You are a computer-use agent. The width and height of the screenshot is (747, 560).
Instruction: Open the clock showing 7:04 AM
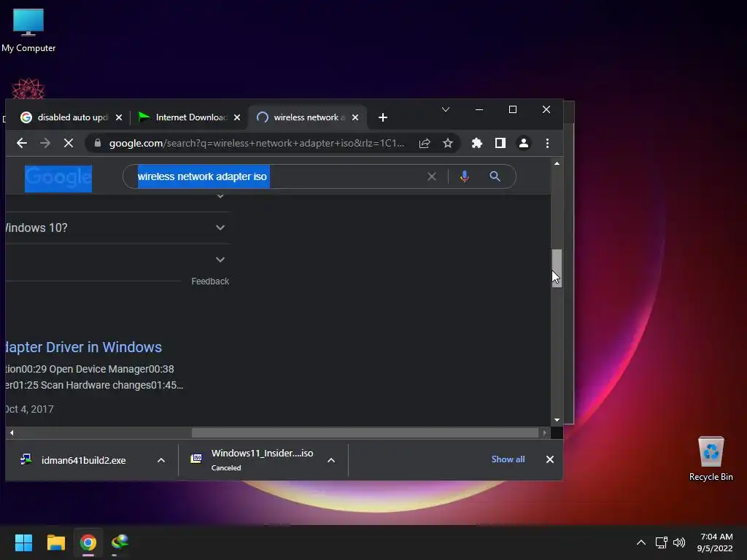click(715, 542)
